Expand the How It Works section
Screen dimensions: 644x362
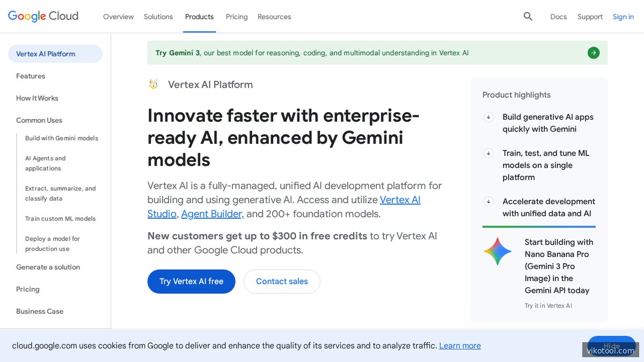[x=37, y=98]
